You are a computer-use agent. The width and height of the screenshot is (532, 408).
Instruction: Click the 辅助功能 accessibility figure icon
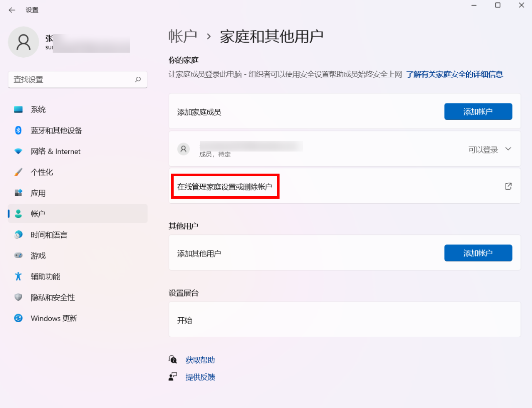[19, 277]
